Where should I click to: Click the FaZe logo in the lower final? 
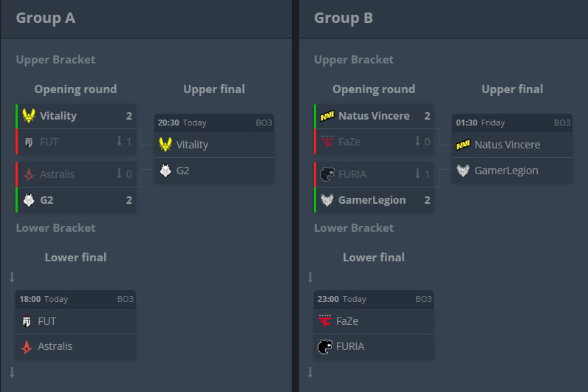(325, 321)
